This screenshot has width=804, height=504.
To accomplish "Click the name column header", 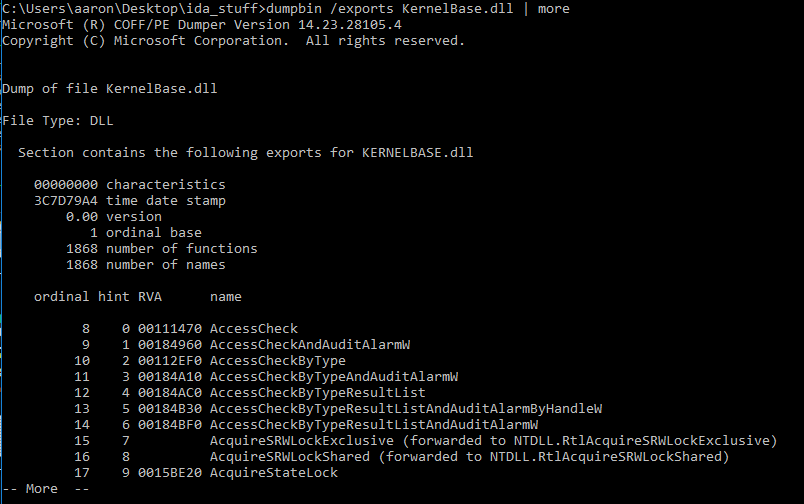I will pyautogui.click(x=226, y=296).
